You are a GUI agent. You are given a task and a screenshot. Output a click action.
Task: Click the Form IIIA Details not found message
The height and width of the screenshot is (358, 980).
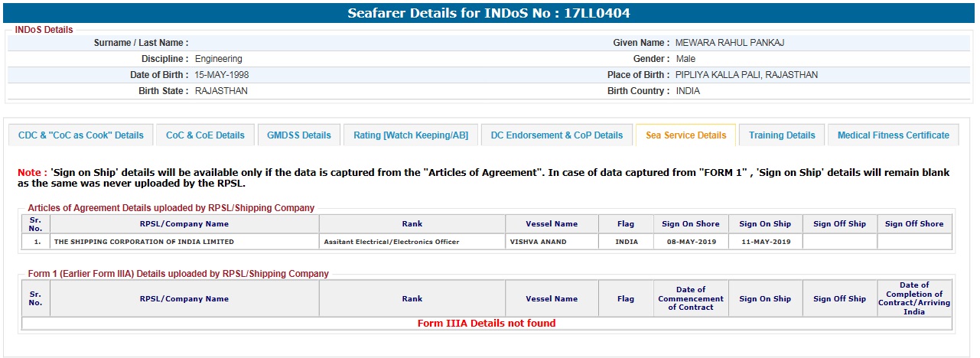pyautogui.click(x=487, y=324)
